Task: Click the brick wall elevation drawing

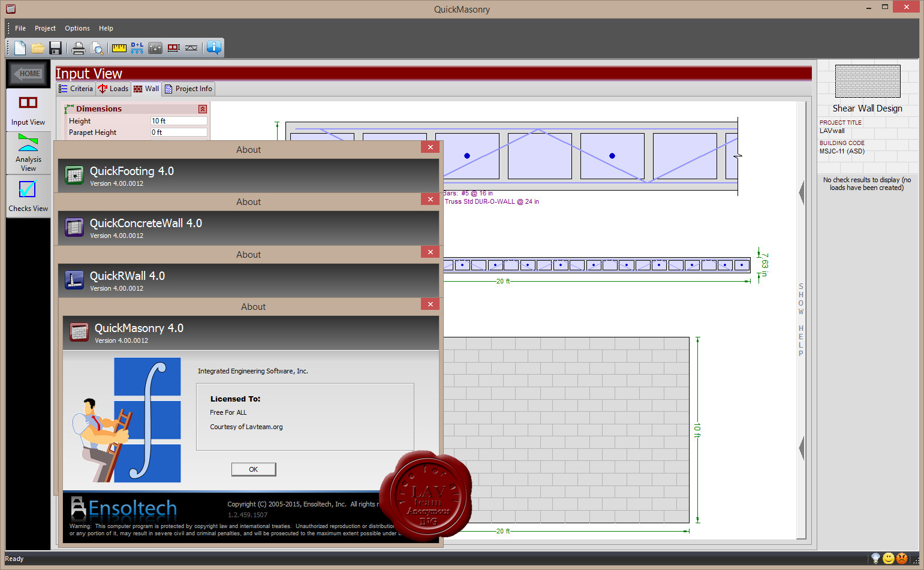Action: point(566,430)
